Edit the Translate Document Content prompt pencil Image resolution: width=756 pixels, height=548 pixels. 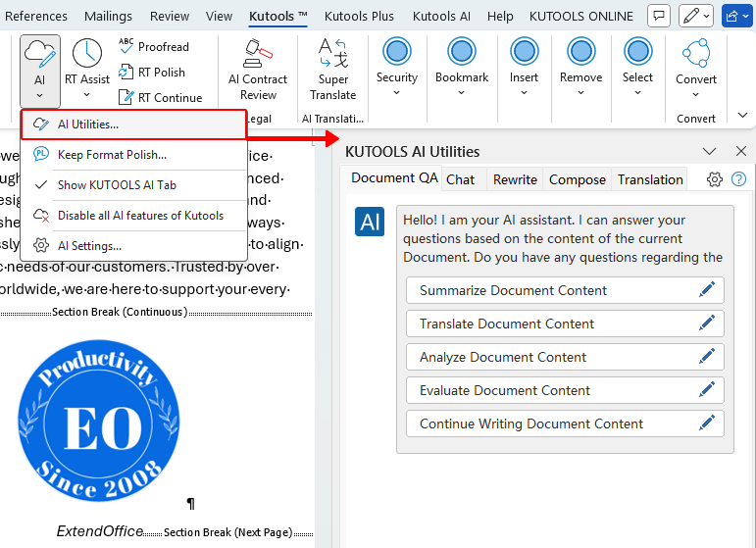(x=707, y=323)
